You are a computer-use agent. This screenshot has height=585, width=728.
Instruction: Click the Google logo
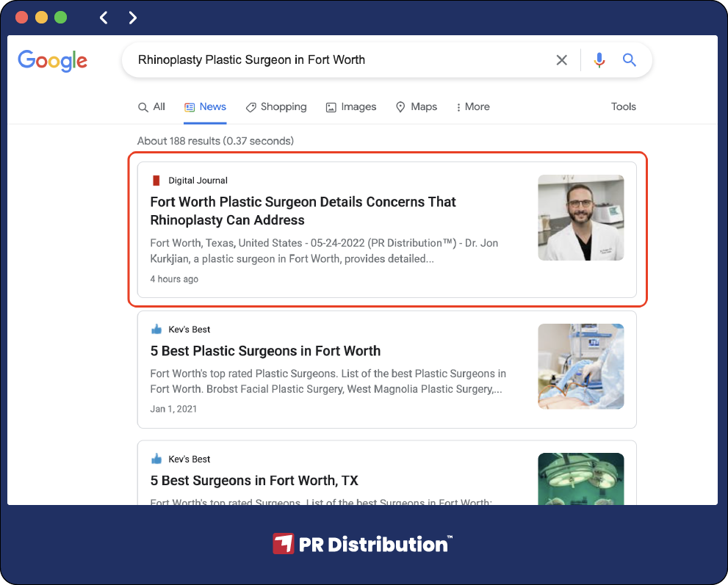pyautogui.click(x=52, y=60)
